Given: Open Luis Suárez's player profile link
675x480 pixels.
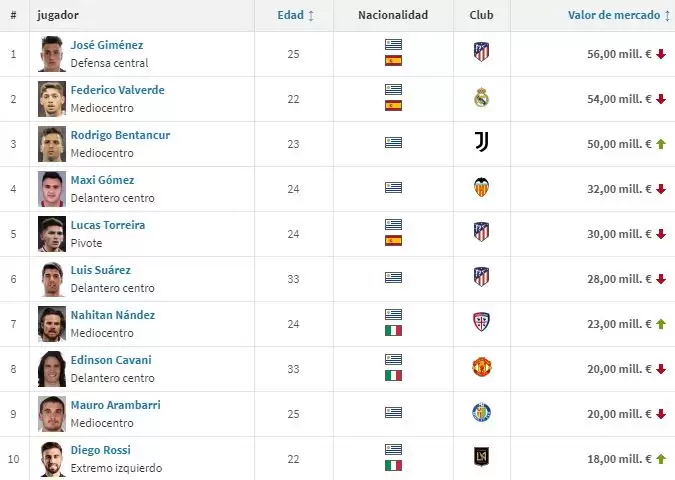Looking at the screenshot, I should point(100,270).
